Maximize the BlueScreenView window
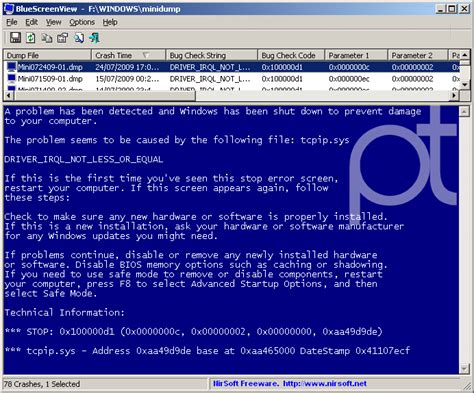474x393 pixels. point(452,9)
